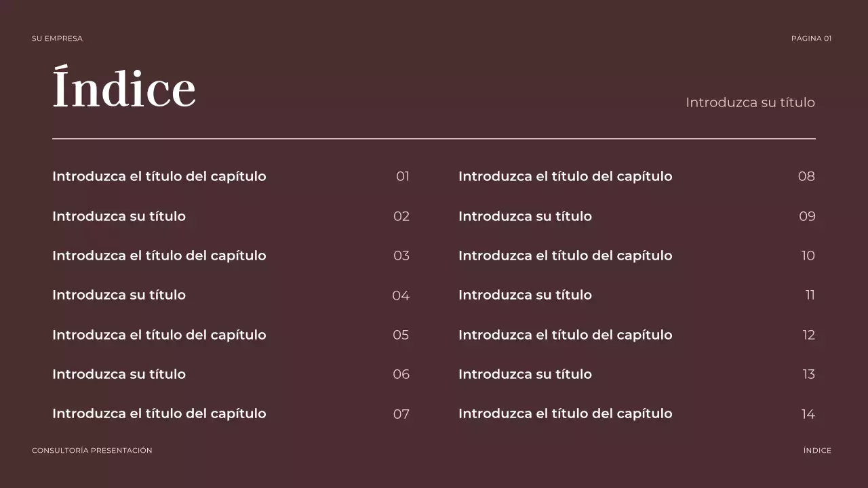The width and height of the screenshot is (868, 488).
Task: Open the chapter title next to number 01
Action: coord(159,176)
